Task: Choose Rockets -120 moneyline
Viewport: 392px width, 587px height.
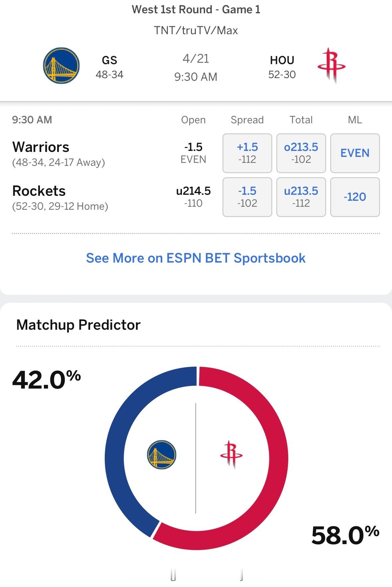Action: 355,197
